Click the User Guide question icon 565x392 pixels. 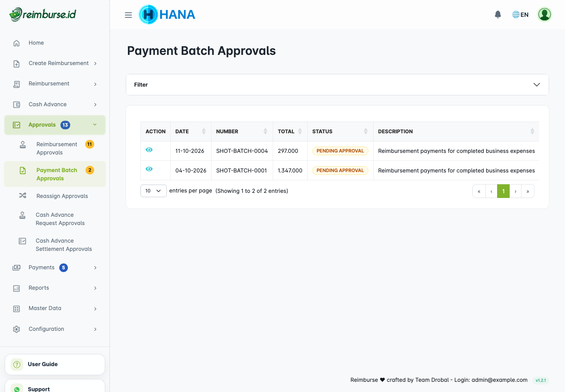click(17, 365)
